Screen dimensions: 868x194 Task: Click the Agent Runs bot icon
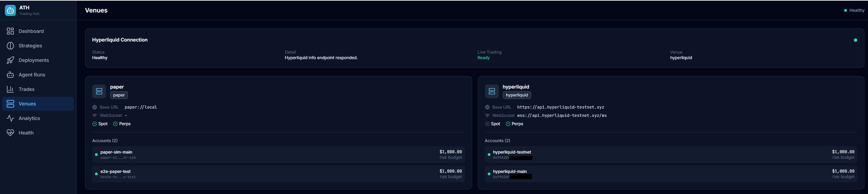click(x=10, y=75)
